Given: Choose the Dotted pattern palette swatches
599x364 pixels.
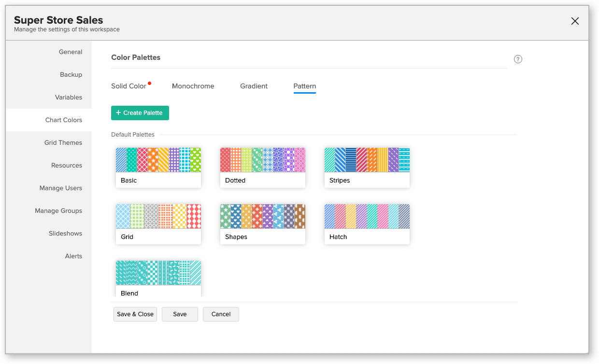Looking at the screenshot, I should 263,160.
